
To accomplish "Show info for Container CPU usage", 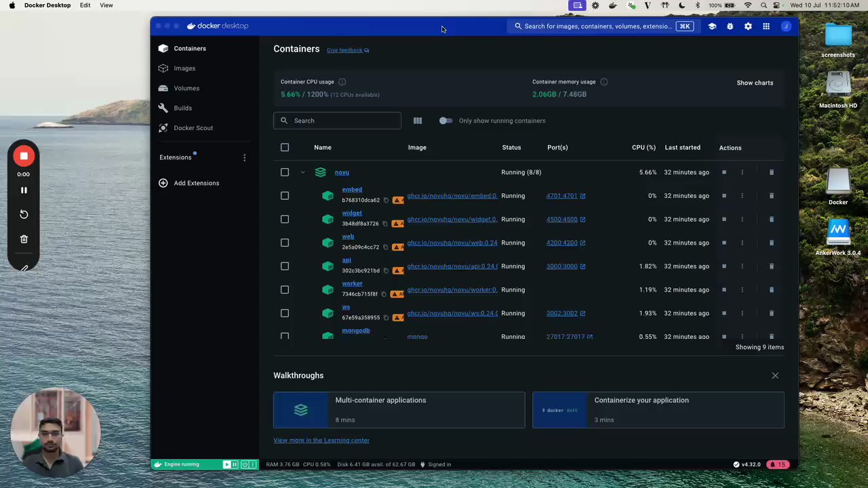I will [342, 82].
